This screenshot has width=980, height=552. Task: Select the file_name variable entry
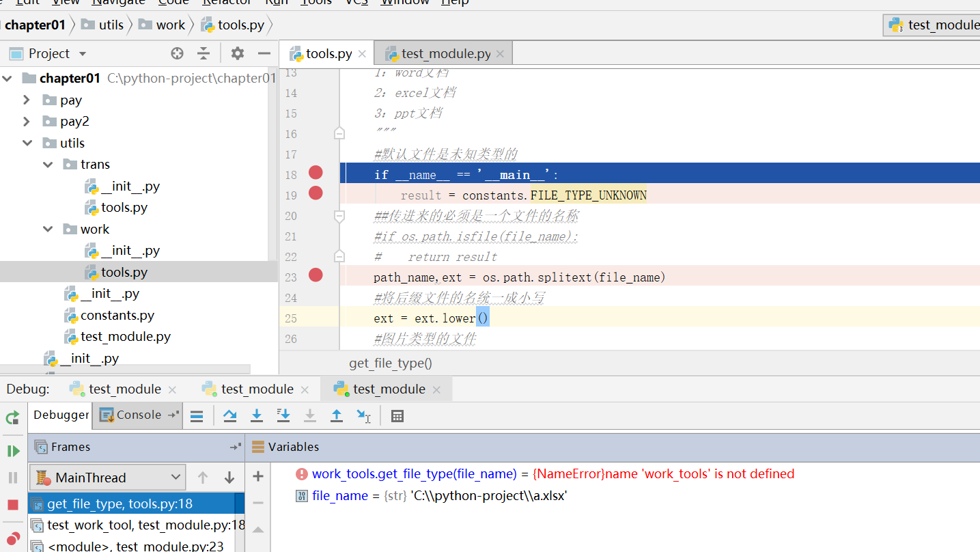(x=431, y=496)
